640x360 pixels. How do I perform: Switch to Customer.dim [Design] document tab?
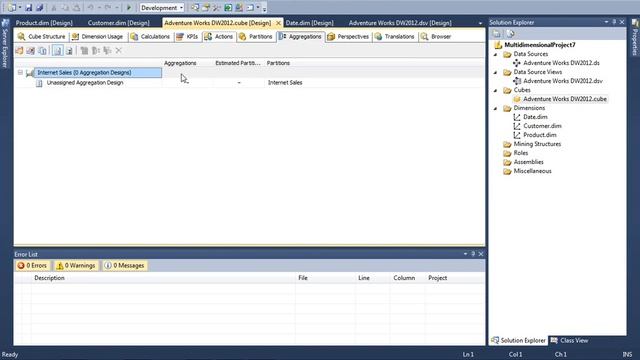(x=118, y=23)
